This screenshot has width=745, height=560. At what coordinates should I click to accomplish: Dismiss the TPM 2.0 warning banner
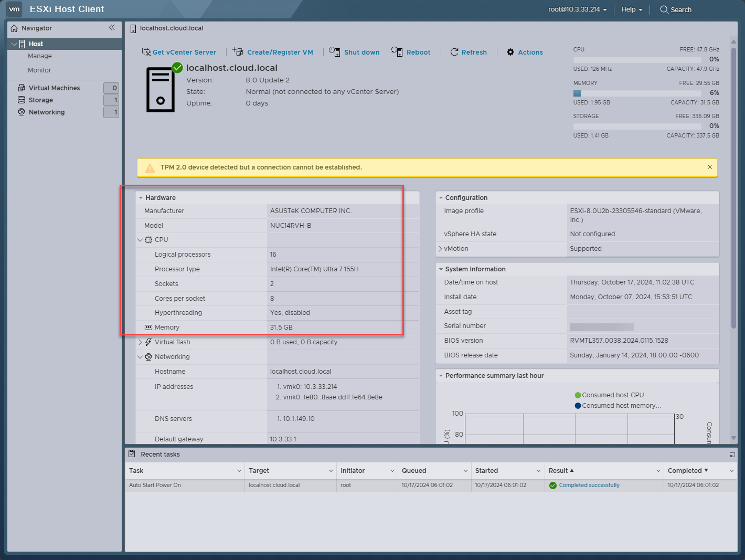(709, 167)
